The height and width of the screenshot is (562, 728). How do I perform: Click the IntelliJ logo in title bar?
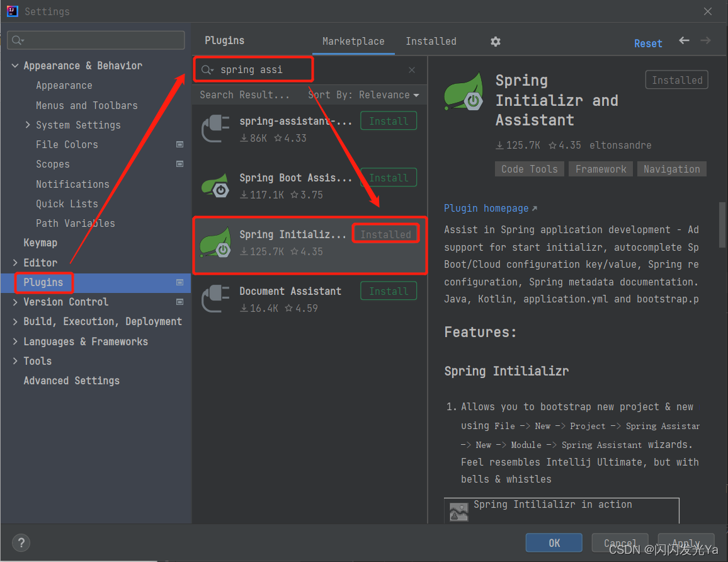(x=12, y=11)
